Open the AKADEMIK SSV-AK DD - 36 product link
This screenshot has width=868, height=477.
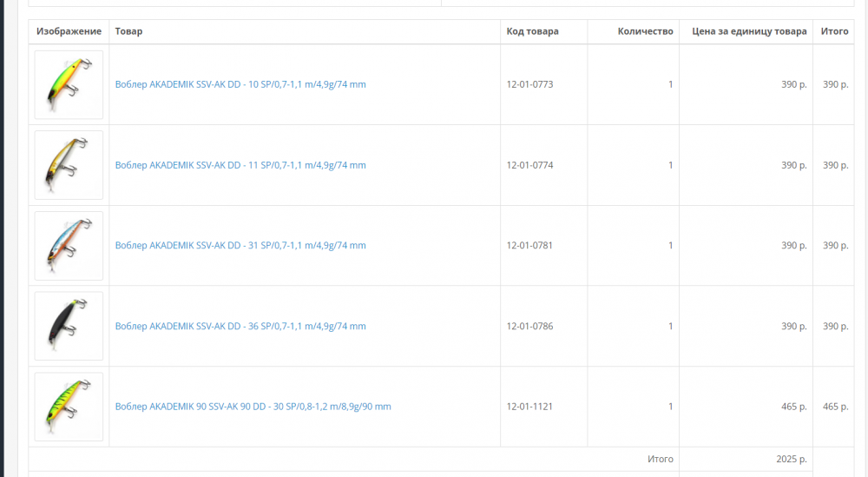click(240, 326)
